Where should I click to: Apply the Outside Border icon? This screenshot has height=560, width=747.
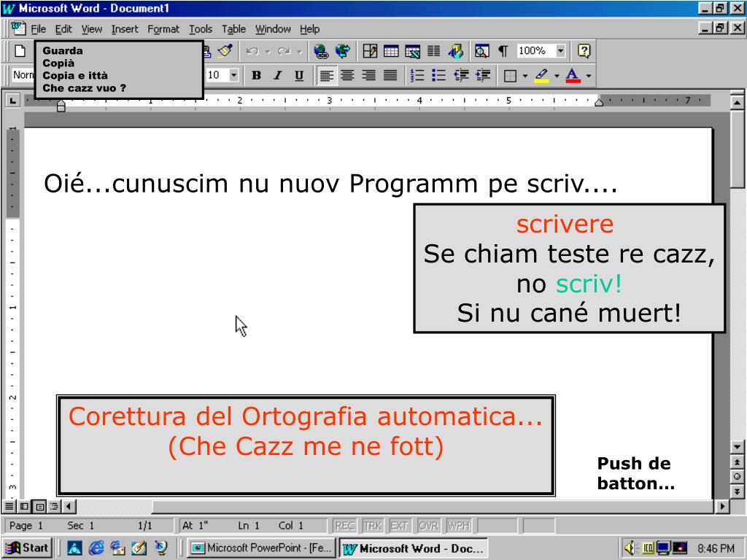(510, 76)
